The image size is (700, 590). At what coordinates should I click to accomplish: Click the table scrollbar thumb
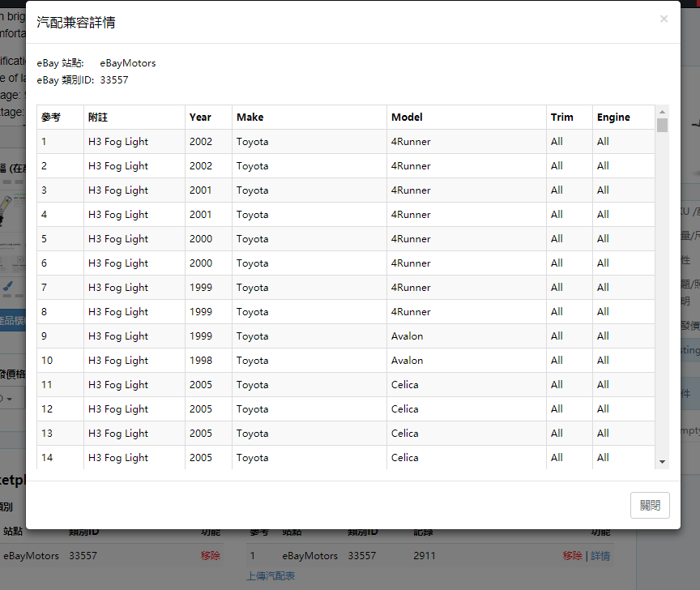click(662, 125)
